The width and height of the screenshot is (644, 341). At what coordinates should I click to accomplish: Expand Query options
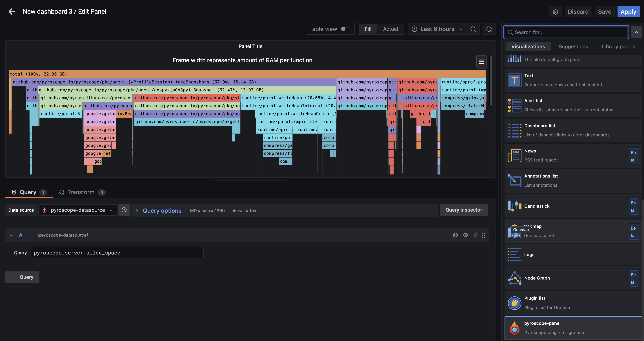point(162,211)
